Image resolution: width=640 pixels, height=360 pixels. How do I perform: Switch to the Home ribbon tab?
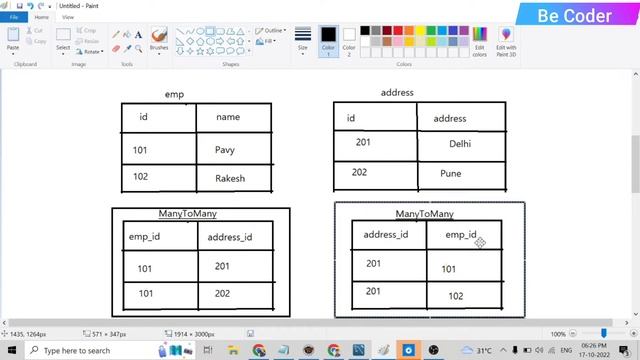click(x=42, y=17)
